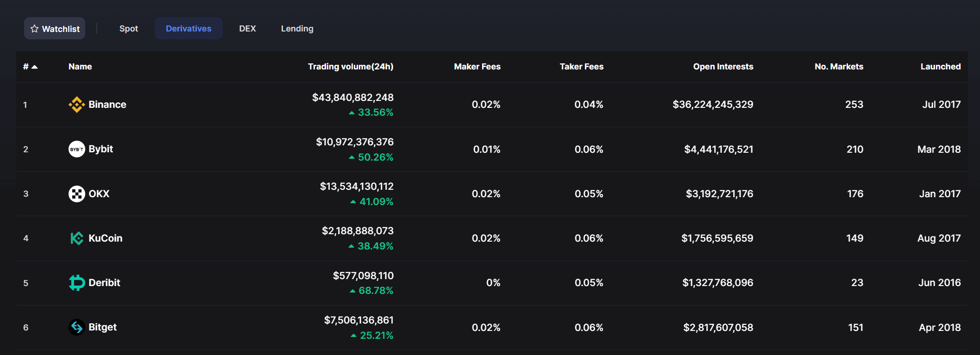Viewport: 980px width, 355px height.
Task: Click the Deribit logo icon
Action: pos(77,283)
